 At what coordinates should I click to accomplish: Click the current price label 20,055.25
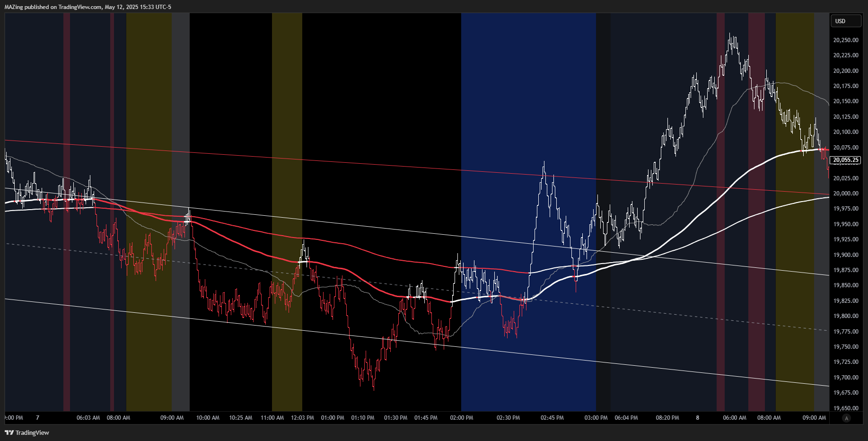point(846,160)
